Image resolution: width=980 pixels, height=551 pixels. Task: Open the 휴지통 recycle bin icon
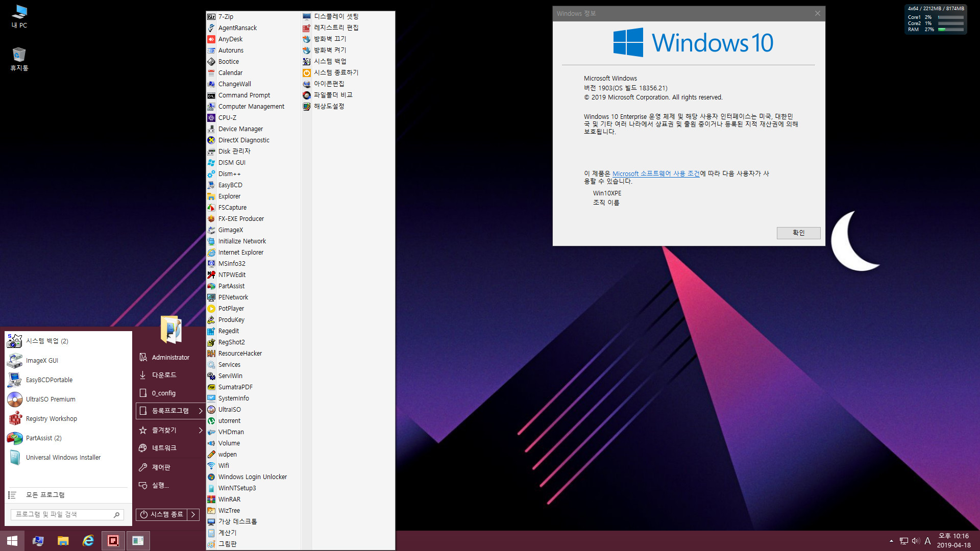click(x=19, y=59)
